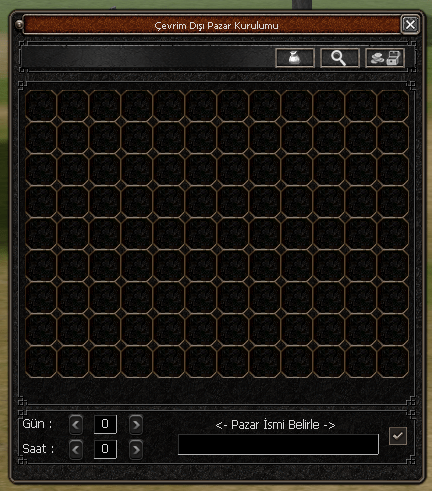432x491 pixels.
Task: Select the first slot in the top row
Action: pyautogui.click(x=41, y=106)
